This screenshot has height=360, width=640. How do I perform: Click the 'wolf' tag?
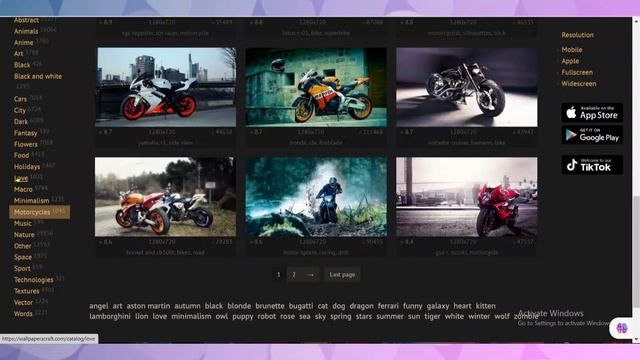[x=502, y=316]
